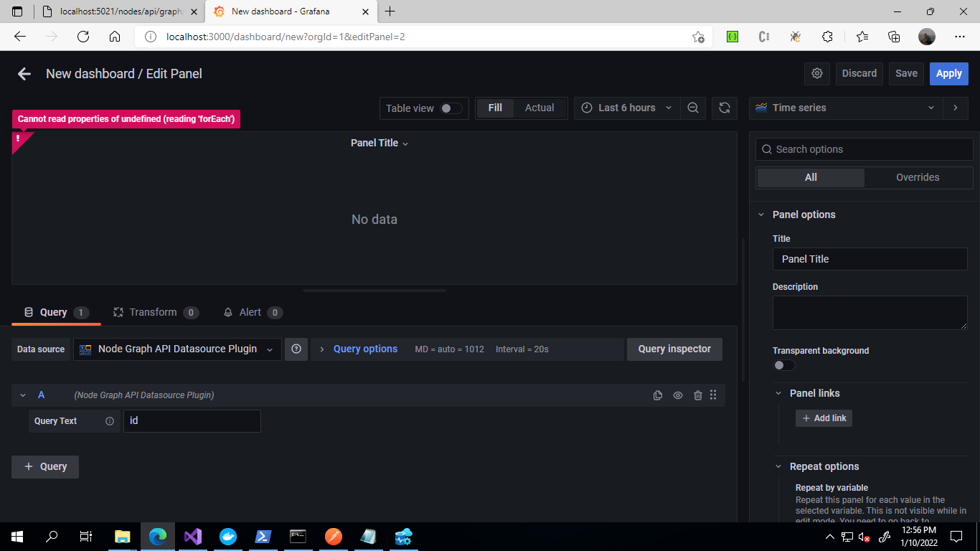Duplicate query A with the copy icon
The width and height of the screenshot is (980, 551).
pos(658,395)
